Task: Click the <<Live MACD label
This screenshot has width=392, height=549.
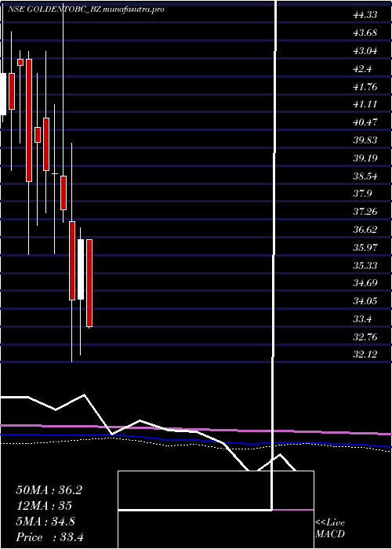Action: click(x=330, y=529)
